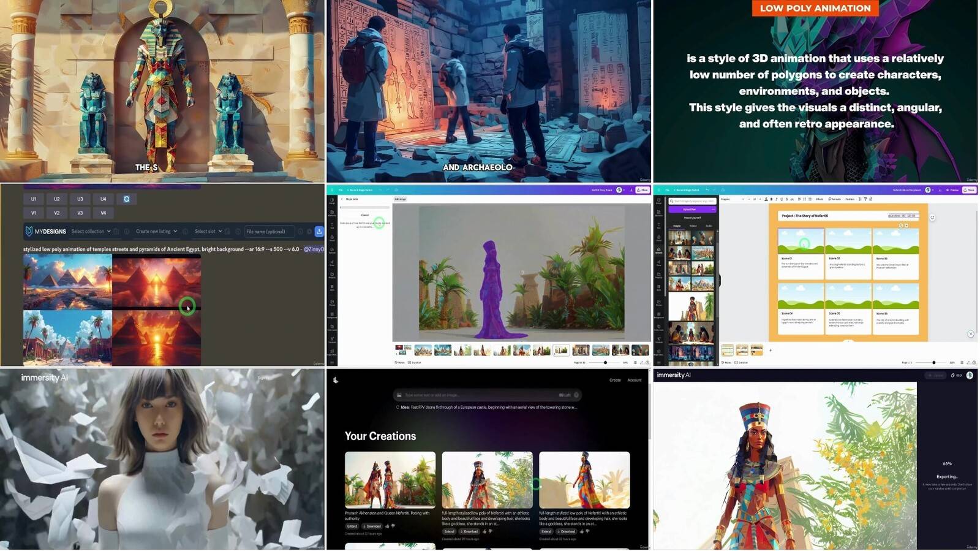Screen dimensions: 980x551
Task: Toggle Bold in the storyboard text toolbar
Action: [771, 199]
